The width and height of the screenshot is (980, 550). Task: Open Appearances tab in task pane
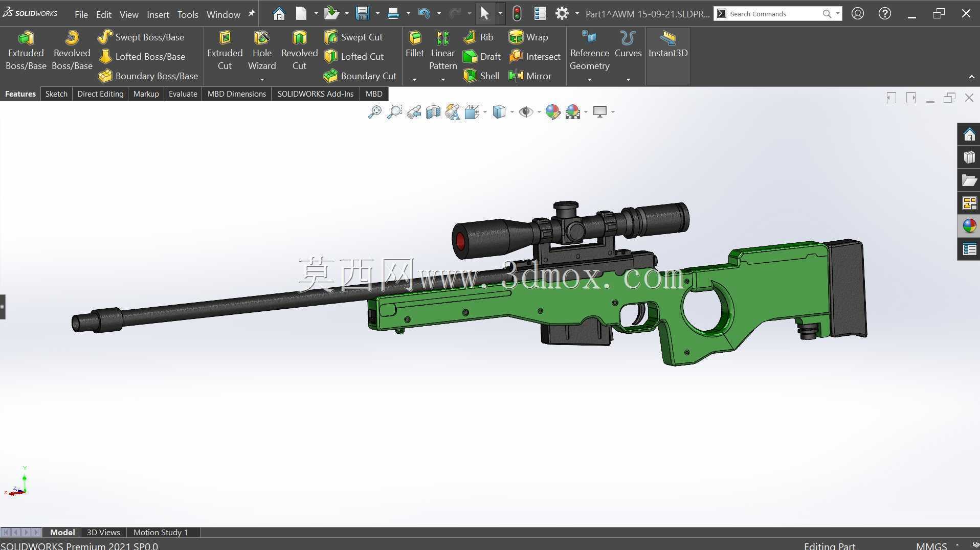[x=969, y=226]
